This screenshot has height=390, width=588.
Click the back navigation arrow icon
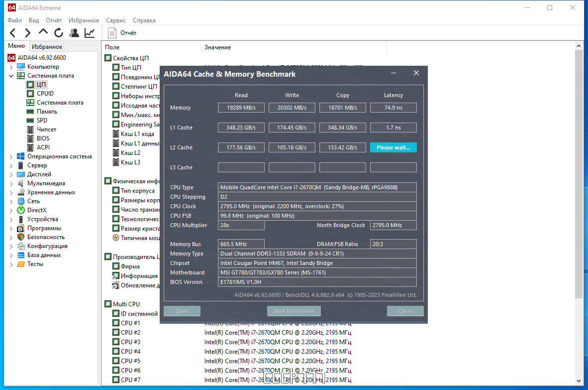[x=13, y=33]
